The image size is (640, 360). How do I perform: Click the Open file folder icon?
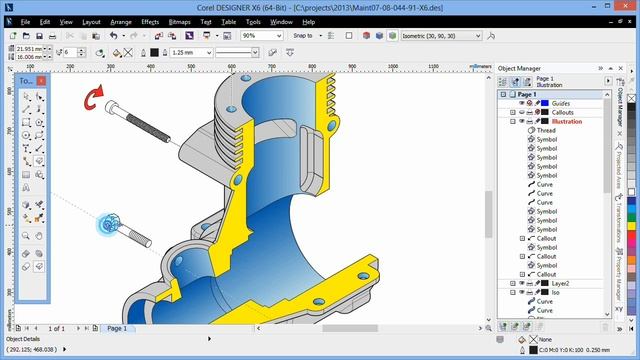click(26, 36)
